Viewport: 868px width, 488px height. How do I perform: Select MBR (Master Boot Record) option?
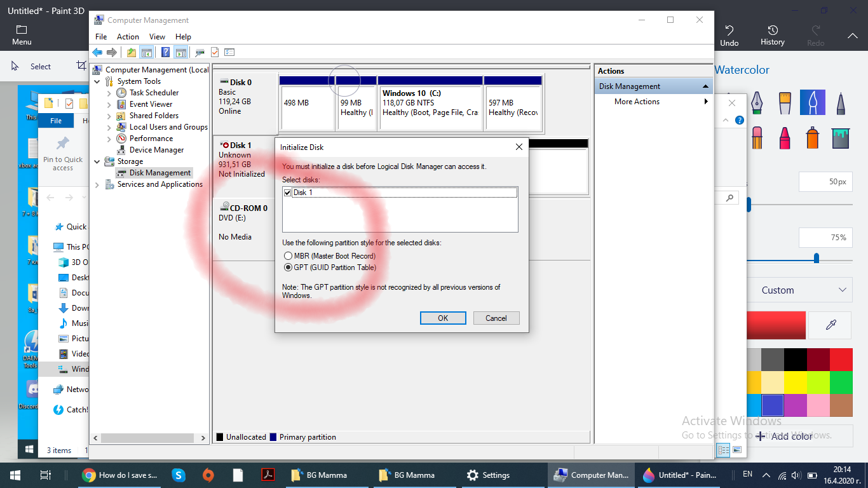tap(288, 256)
